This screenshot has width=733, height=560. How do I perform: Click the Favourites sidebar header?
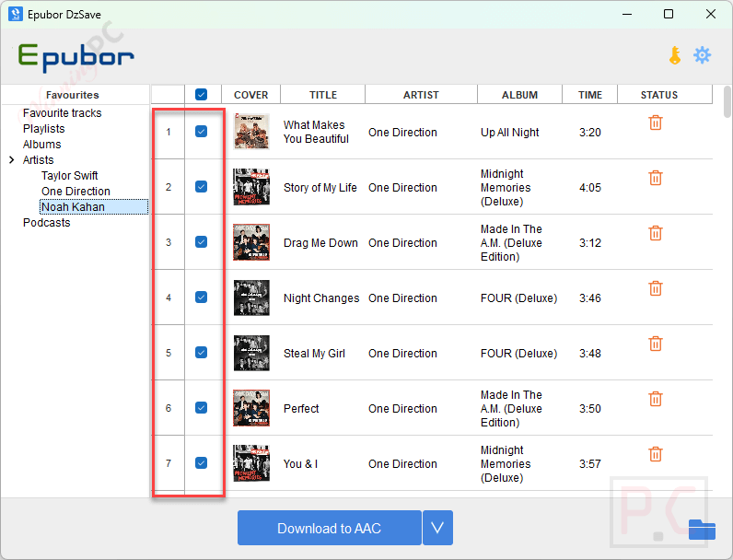click(73, 95)
